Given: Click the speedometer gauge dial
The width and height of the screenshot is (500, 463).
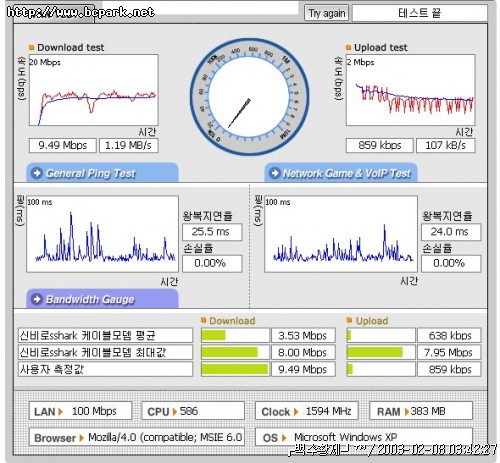Looking at the screenshot, I should point(249,97).
